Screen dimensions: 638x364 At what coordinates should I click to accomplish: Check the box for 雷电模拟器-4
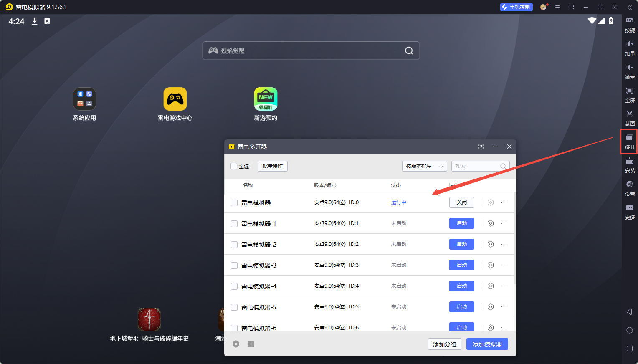click(234, 286)
